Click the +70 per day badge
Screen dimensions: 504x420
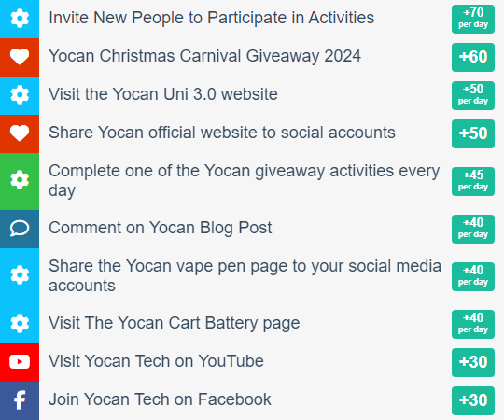coord(473,19)
